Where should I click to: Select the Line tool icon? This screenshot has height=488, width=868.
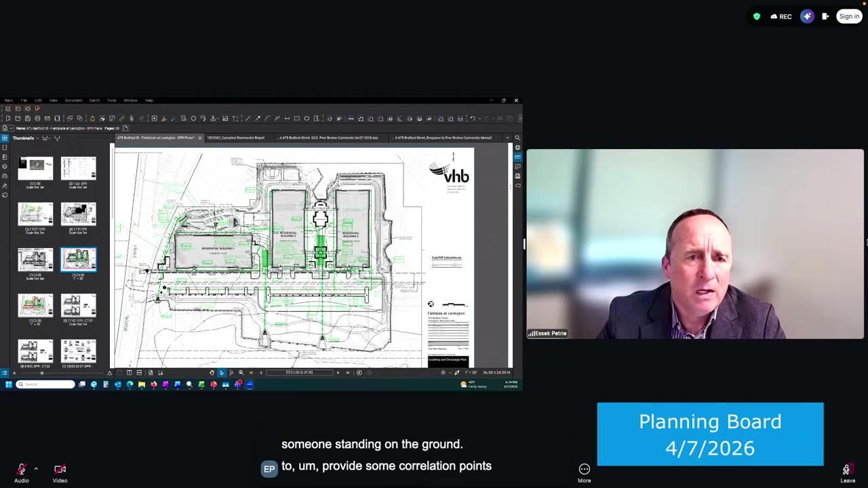(x=248, y=119)
